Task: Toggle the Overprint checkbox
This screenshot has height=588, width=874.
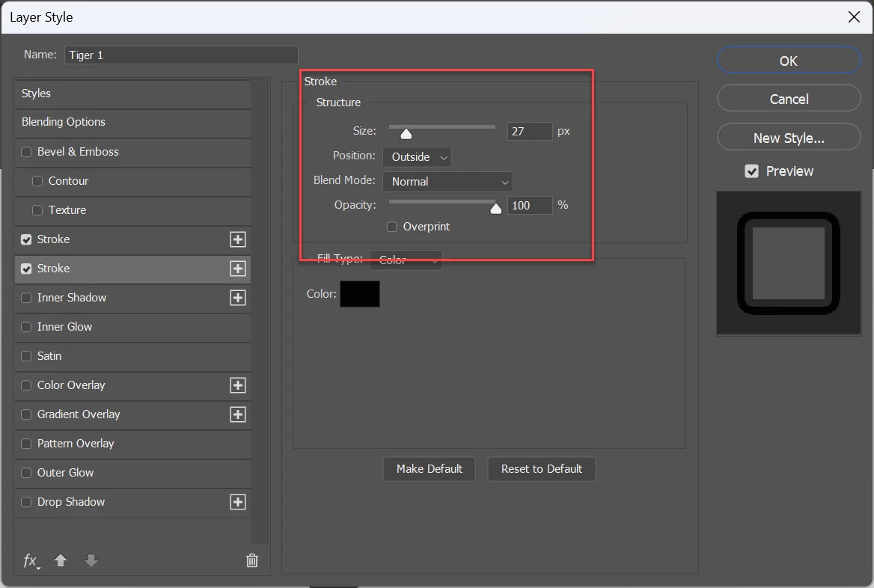Action: click(x=392, y=227)
